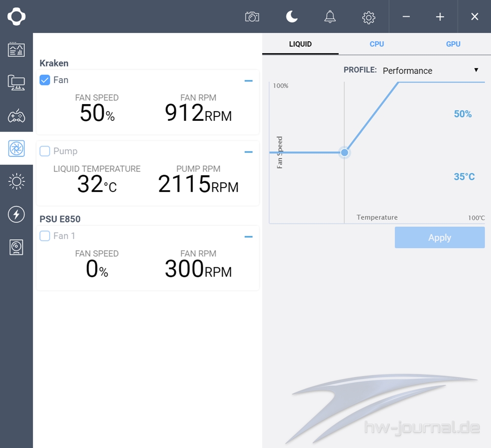Close the CAM window

tap(475, 17)
